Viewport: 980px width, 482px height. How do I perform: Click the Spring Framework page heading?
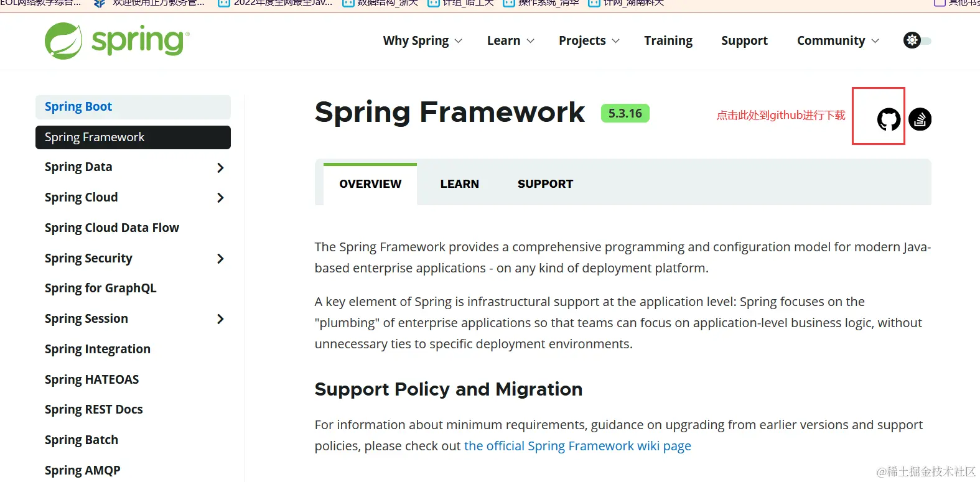449,113
